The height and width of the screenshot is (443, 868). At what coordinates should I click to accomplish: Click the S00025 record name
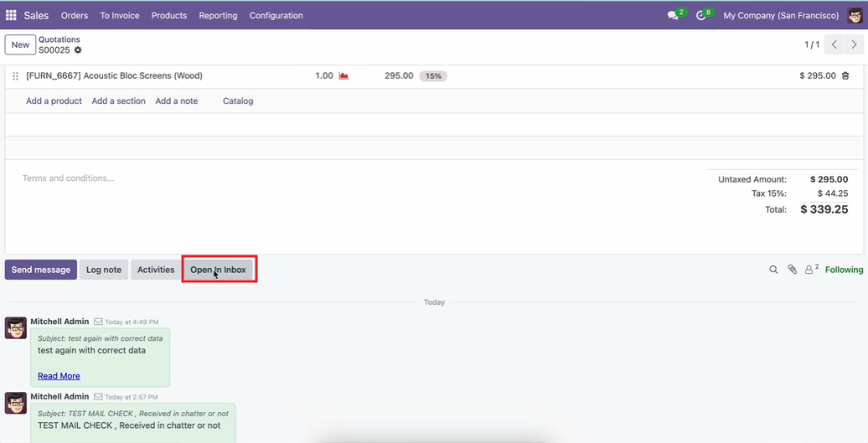pyautogui.click(x=54, y=49)
